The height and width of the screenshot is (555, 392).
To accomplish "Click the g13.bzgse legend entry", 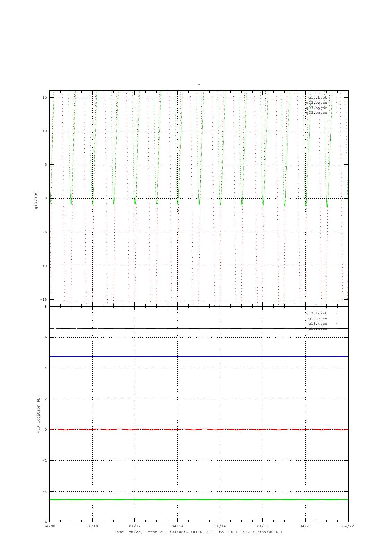I will 316,113.
